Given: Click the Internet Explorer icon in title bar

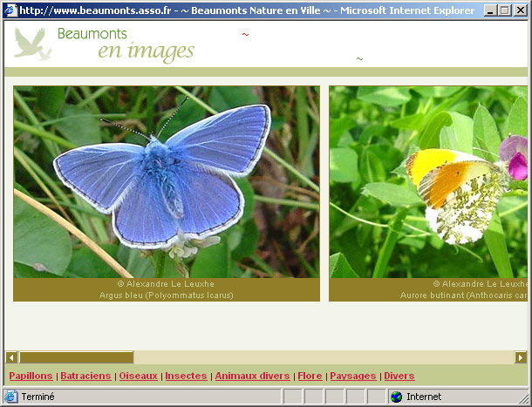Looking at the screenshot, I should tap(10, 10).
